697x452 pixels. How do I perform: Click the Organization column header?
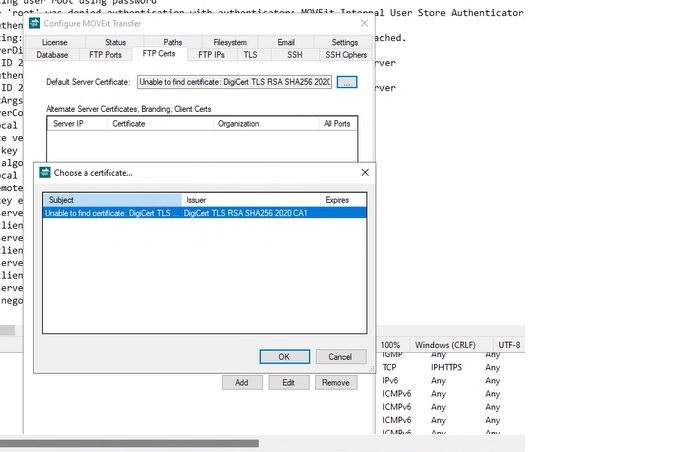point(266,124)
